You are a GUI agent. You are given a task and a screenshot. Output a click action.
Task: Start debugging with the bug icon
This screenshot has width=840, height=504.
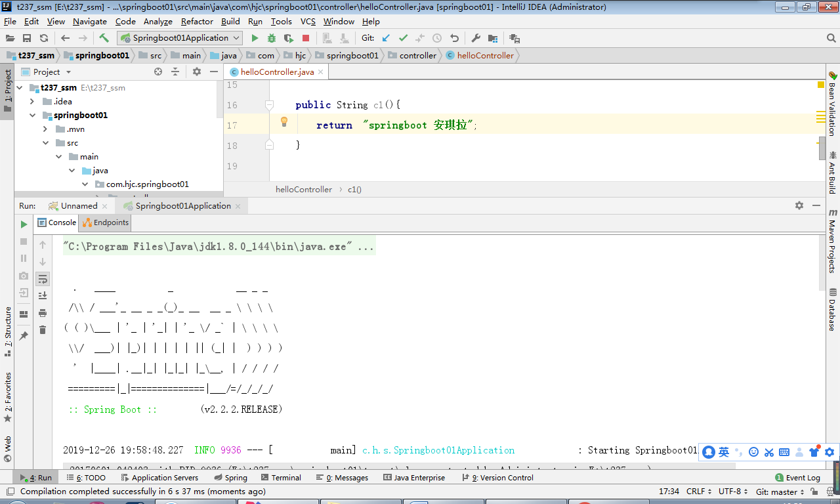[x=272, y=38]
